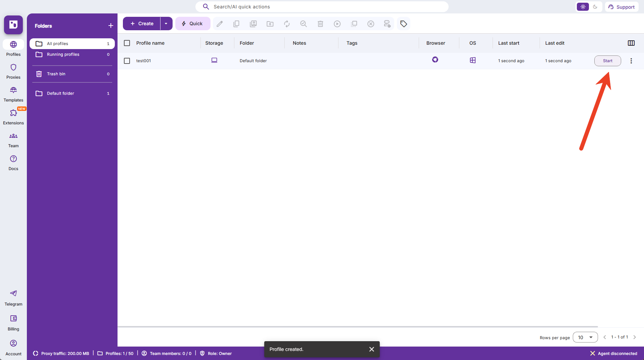
Task: Open the Team section
Action: [13, 140]
